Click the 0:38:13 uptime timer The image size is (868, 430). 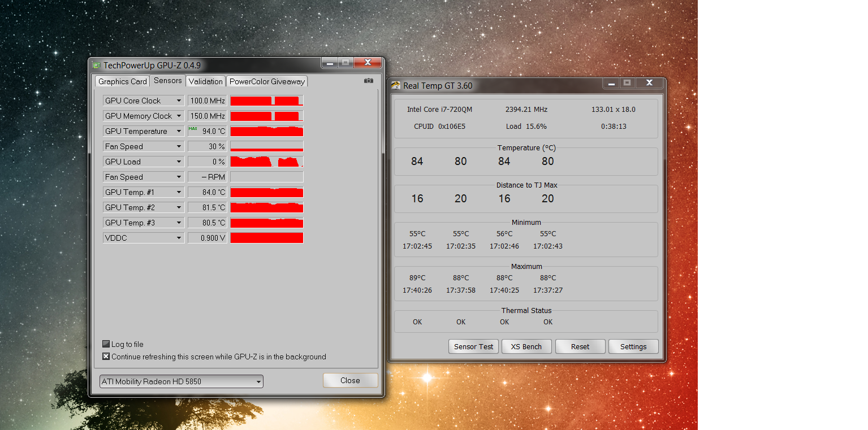pos(614,126)
